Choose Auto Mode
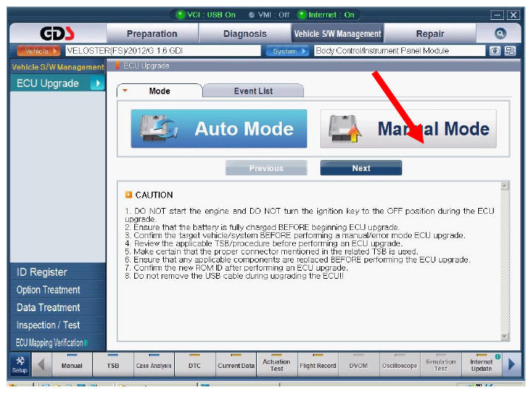532x393 pixels. click(219, 128)
